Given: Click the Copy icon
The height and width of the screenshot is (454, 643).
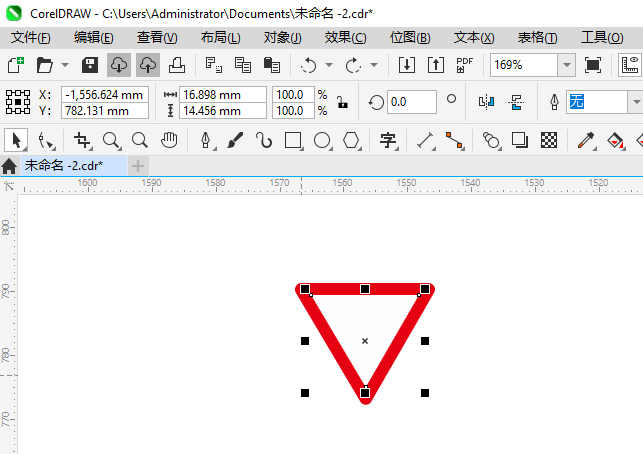Looking at the screenshot, I should point(243,65).
